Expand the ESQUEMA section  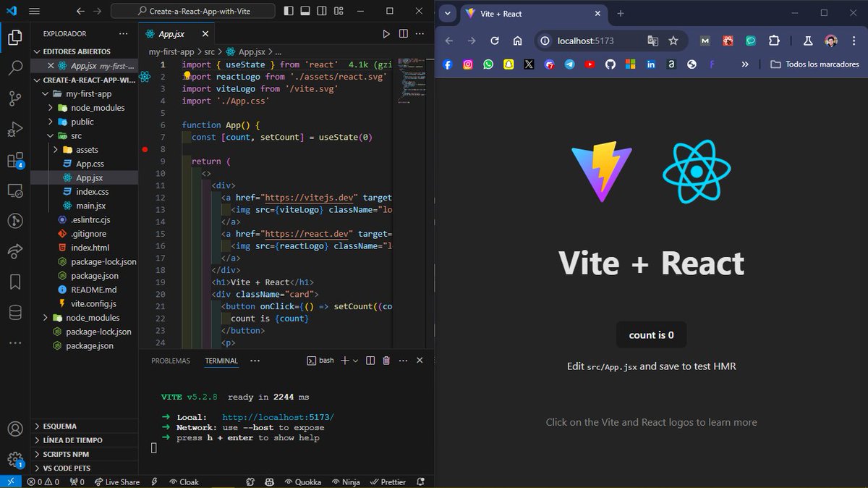coord(85,426)
